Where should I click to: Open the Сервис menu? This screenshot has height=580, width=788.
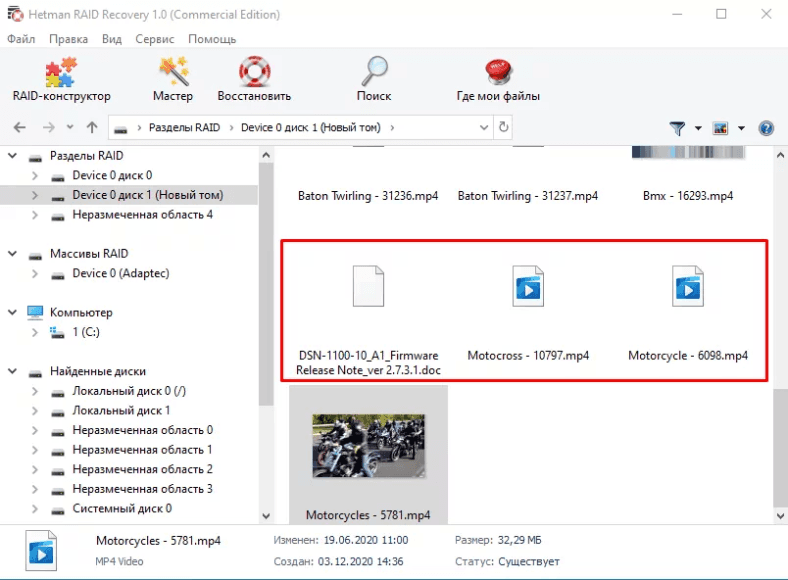154,39
